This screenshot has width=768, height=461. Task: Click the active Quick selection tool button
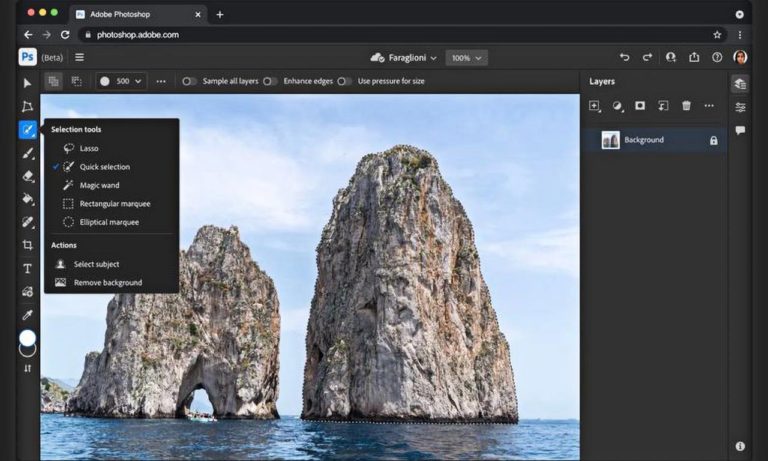pyautogui.click(x=27, y=130)
